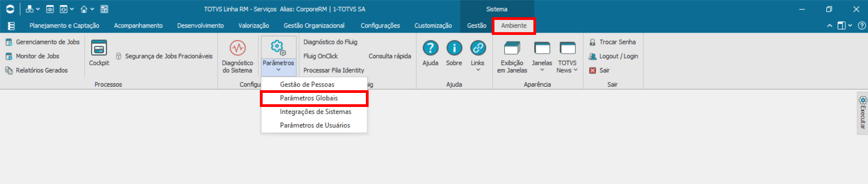Click the Janelas window icon
The height and width of the screenshot is (184, 868).
pyautogui.click(x=542, y=48)
